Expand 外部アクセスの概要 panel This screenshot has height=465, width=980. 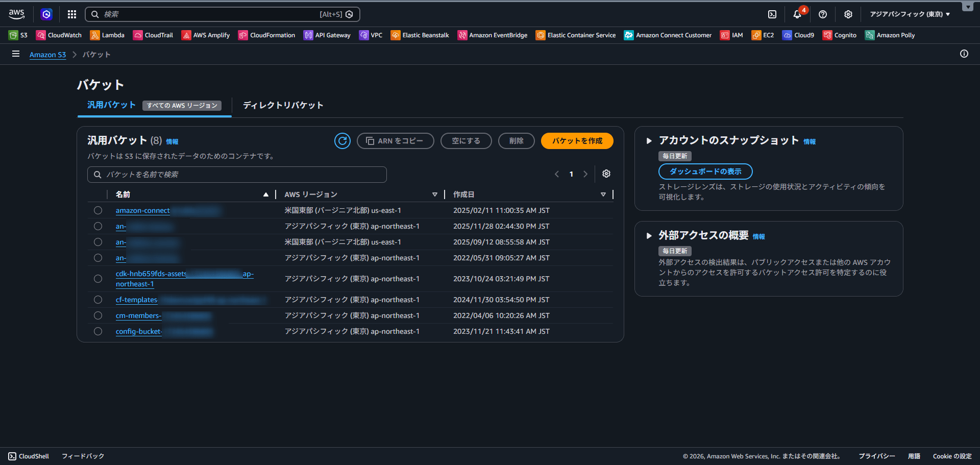[649, 236]
